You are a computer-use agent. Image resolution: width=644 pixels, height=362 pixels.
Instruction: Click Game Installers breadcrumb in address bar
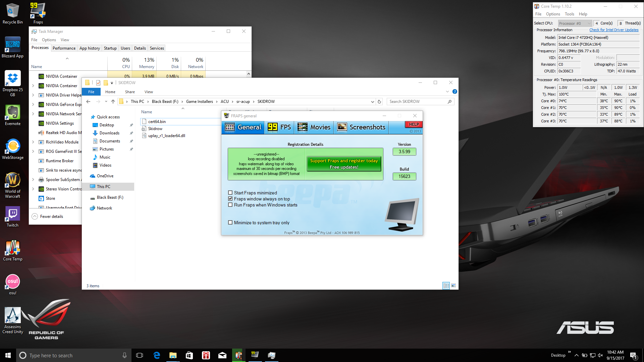click(200, 102)
